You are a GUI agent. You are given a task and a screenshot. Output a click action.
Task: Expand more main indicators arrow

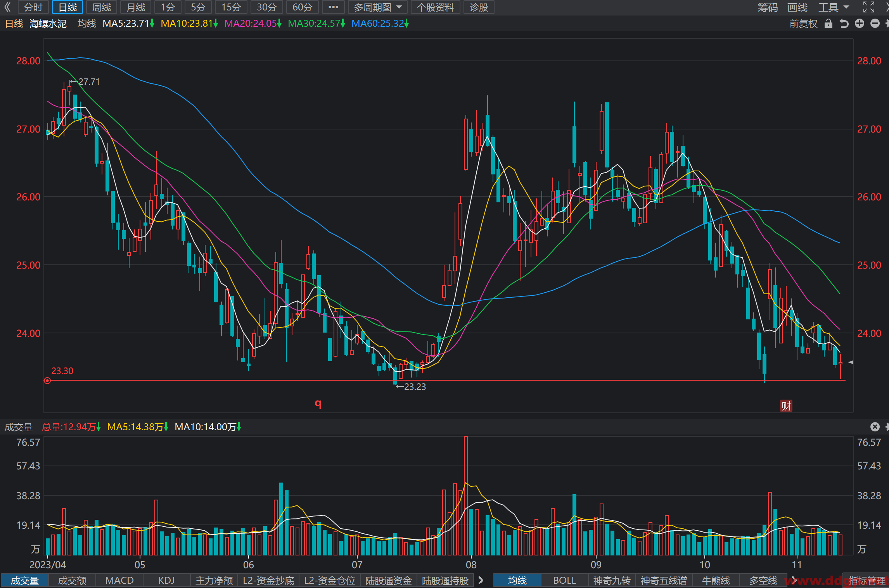click(x=794, y=580)
